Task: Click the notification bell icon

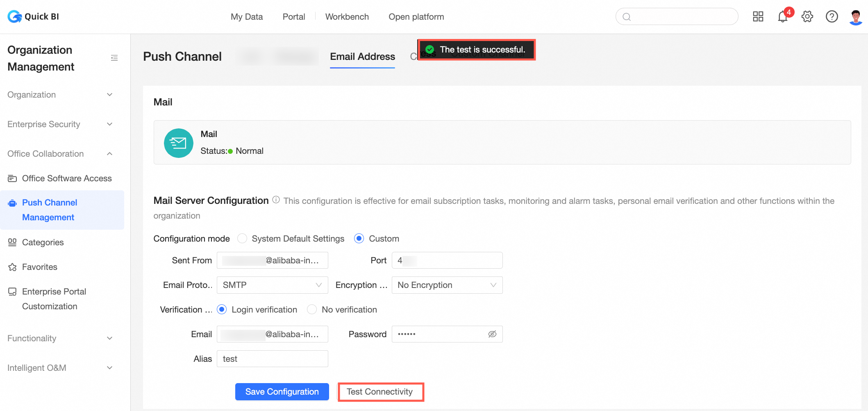Action: 782,17
